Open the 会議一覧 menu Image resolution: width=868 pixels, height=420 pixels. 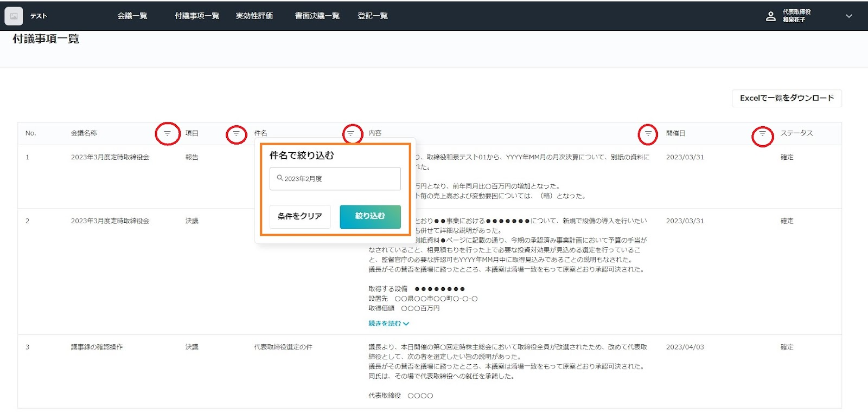point(132,16)
